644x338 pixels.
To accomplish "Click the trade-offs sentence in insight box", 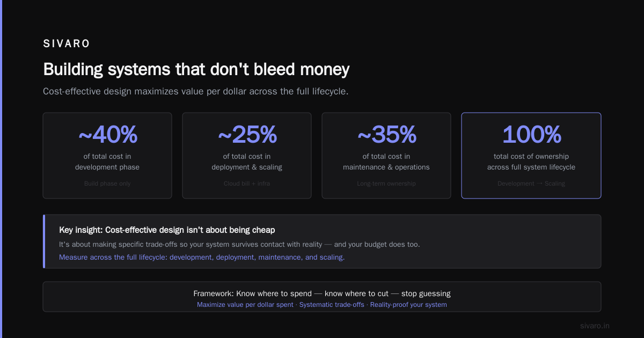I will pyautogui.click(x=239, y=244).
